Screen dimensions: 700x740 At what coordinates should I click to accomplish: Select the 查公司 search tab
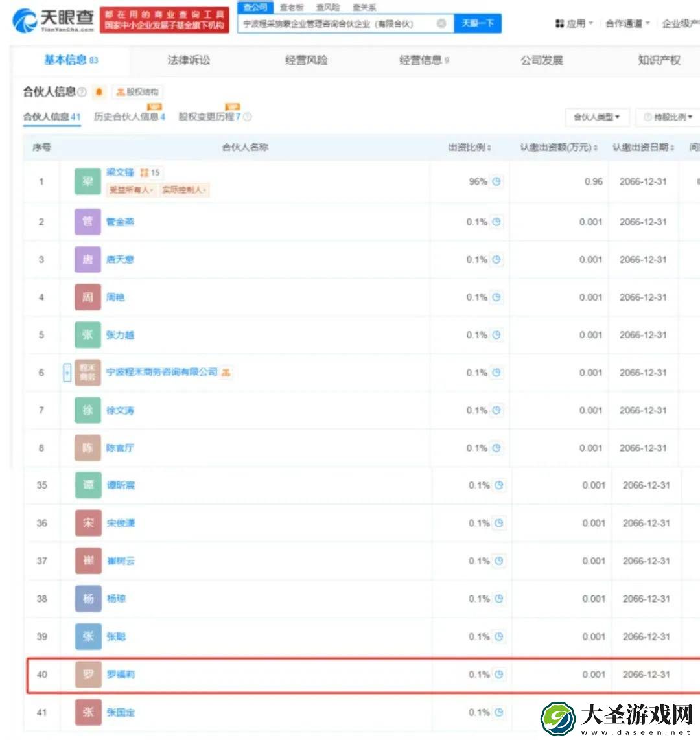pyautogui.click(x=255, y=7)
